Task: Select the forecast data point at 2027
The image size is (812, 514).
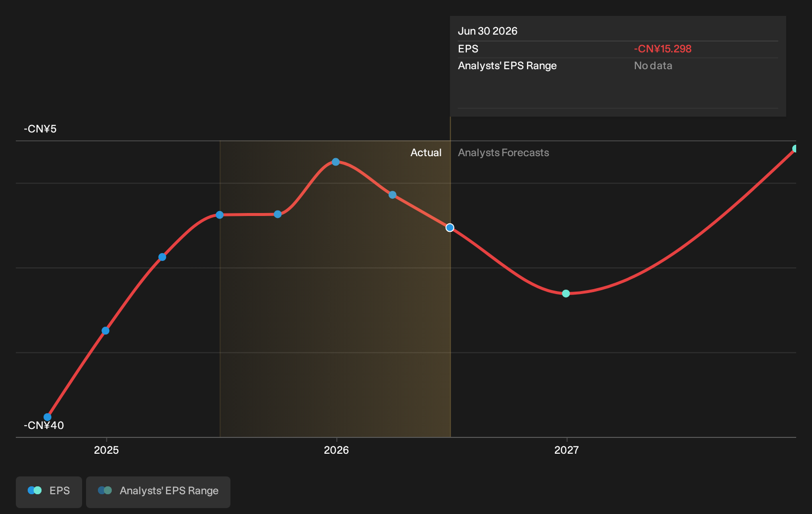Action: pos(566,294)
